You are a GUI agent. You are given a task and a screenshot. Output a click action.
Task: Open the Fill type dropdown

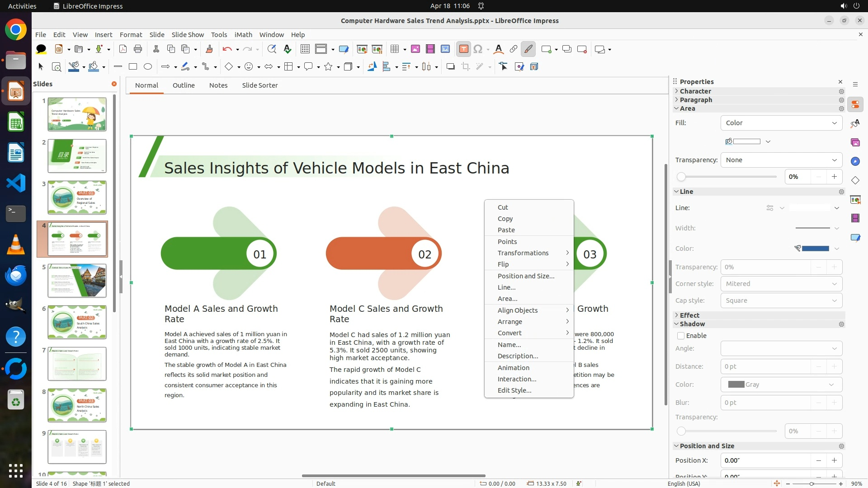(781, 123)
